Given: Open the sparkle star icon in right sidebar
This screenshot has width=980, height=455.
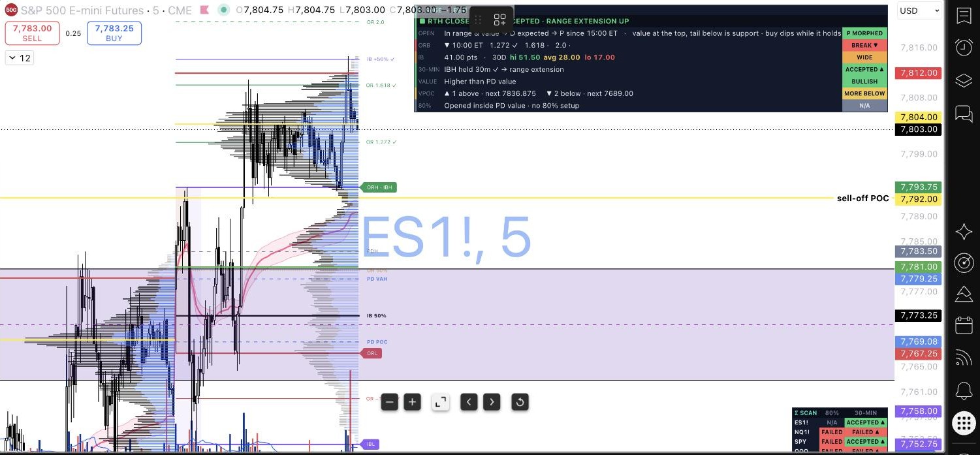Looking at the screenshot, I should pyautogui.click(x=964, y=231).
